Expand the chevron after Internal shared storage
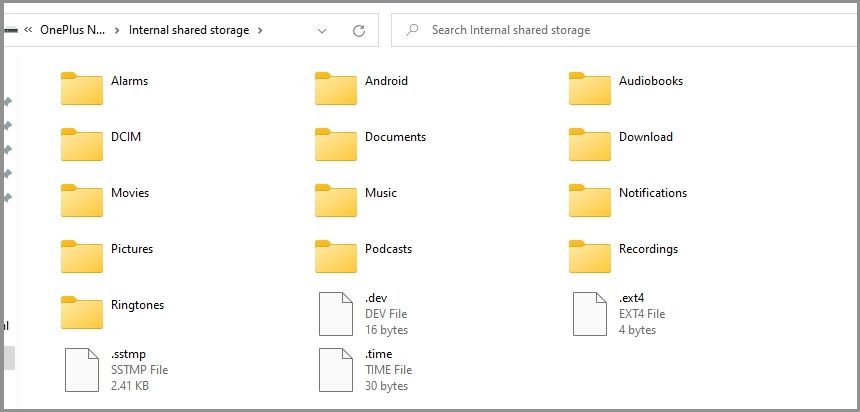Viewport: 860px width, 412px height. click(x=260, y=31)
